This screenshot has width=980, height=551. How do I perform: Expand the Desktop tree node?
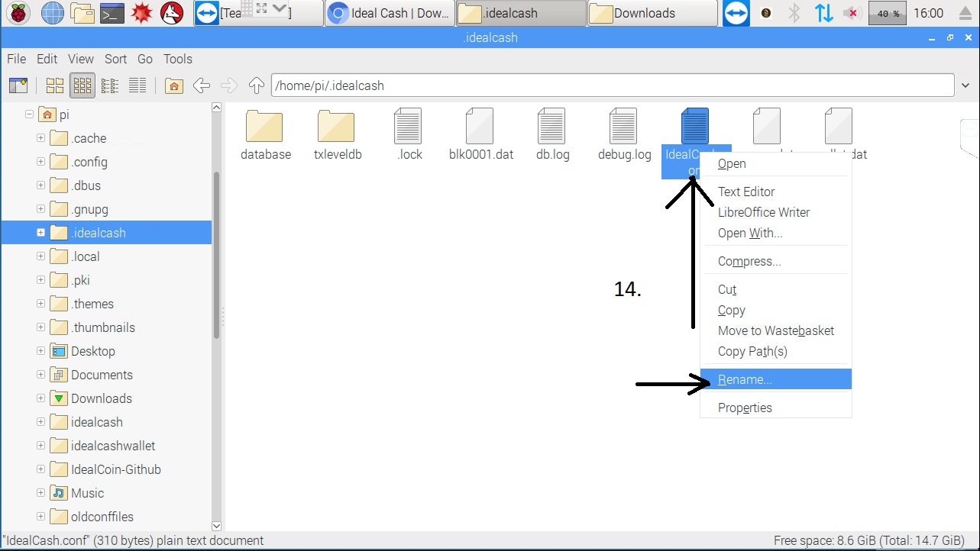(x=40, y=351)
